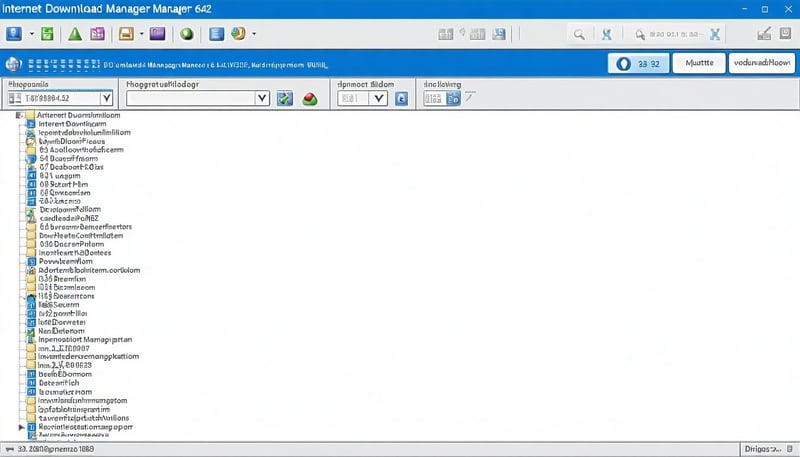The height and width of the screenshot is (457, 800).
Task: Select tree row 'Internt Downtioarn'
Action: tap(72, 124)
